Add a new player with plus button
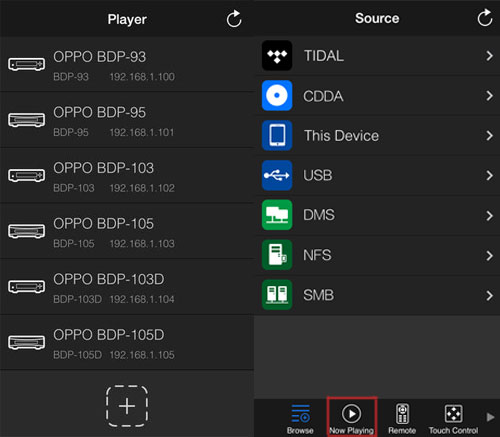Screen dimensions: 500x437 point(127,406)
